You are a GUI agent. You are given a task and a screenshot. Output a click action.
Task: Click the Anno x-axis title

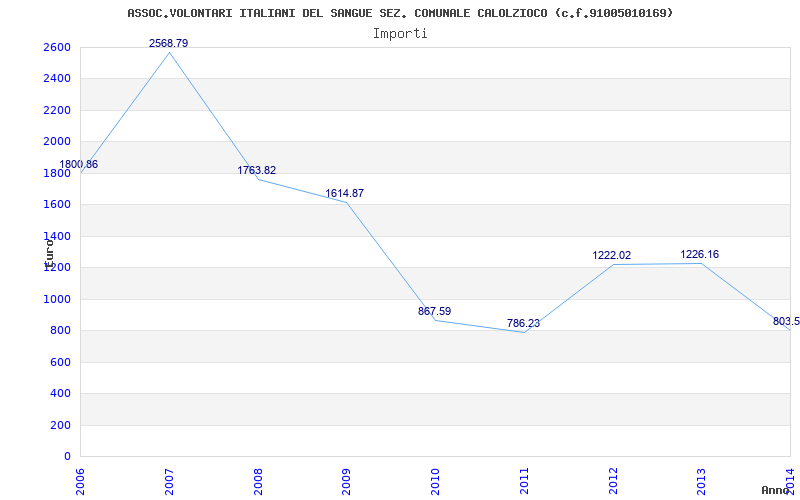[x=777, y=490]
